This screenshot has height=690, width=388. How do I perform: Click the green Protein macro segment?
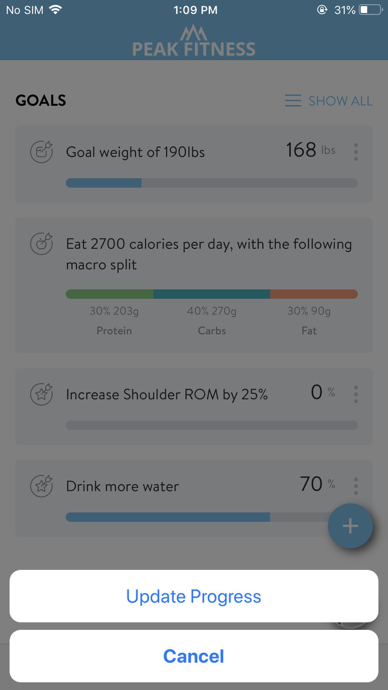tap(110, 294)
